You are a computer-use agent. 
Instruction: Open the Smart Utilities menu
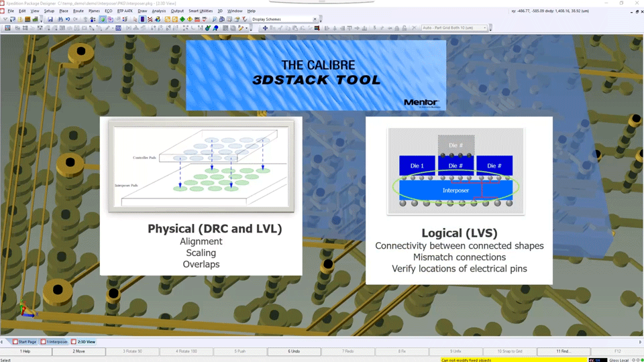(201, 11)
